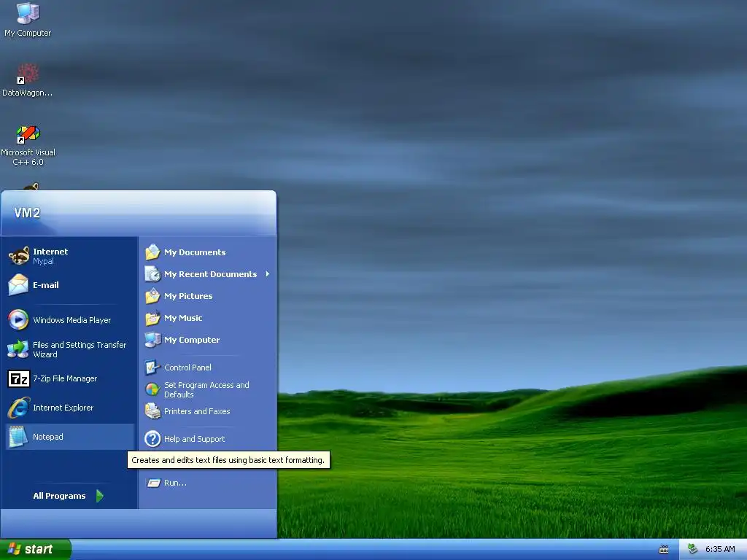747x560 pixels.
Task: Click the Windows Media Player icon
Action: coord(18,319)
